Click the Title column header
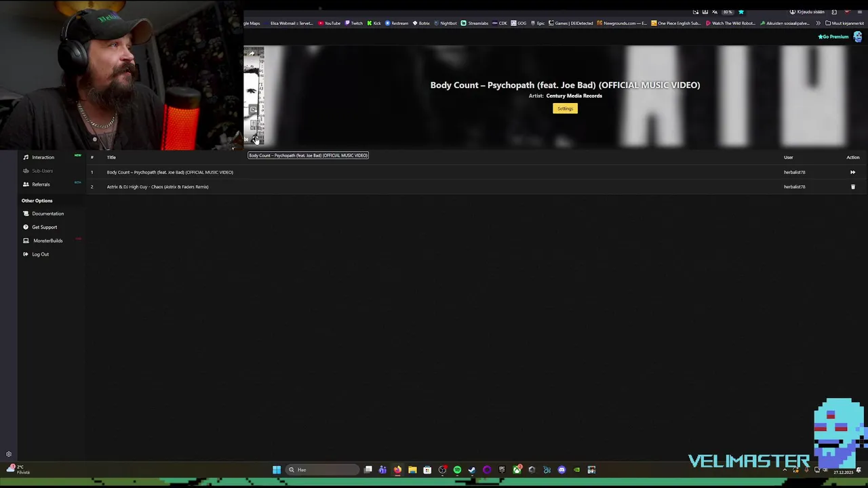This screenshot has width=868, height=488. click(111, 157)
